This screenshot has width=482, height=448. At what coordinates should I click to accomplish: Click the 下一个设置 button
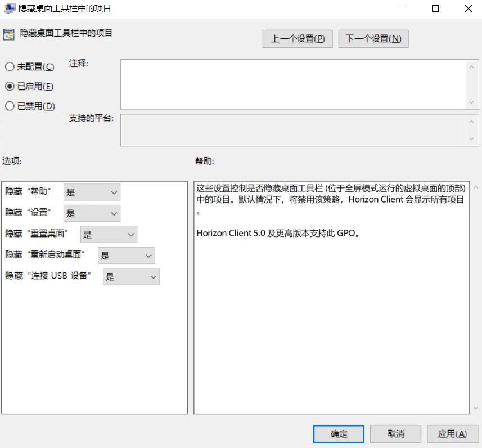click(x=373, y=38)
